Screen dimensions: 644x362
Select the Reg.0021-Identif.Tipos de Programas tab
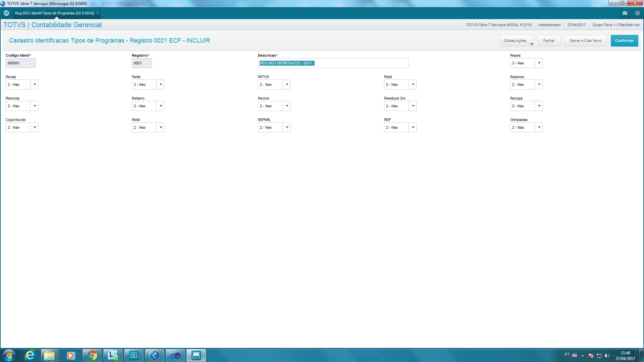click(54, 13)
